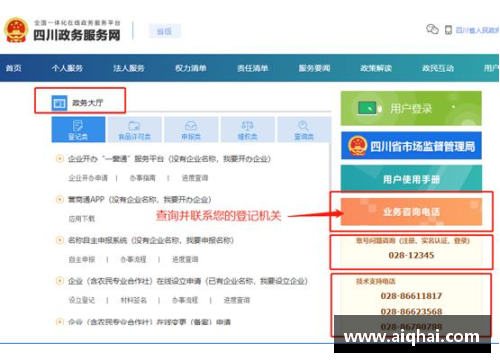Open 企业（含农民专业合作社）在线设立申请 title link

[188, 281]
